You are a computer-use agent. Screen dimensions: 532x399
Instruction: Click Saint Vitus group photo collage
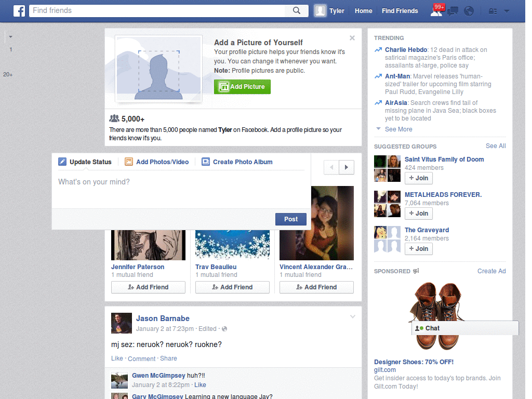click(387, 169)
